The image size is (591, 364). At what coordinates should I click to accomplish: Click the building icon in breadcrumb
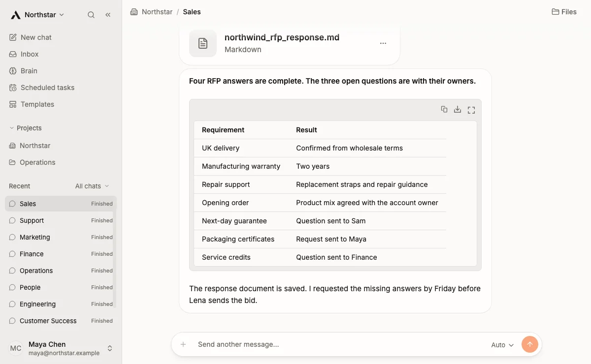point(134,12)
